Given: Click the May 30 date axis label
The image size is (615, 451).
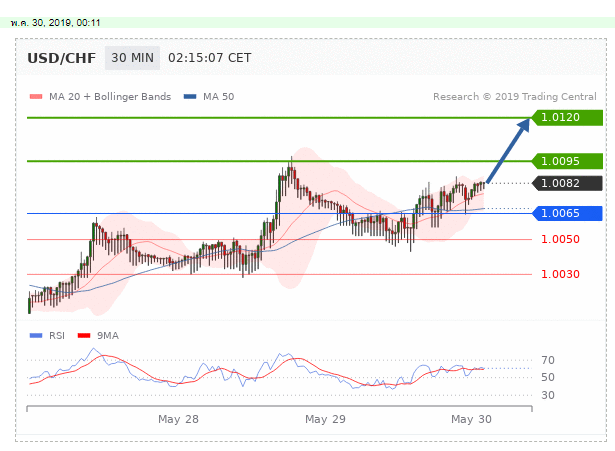Looking at the screenshot, I should [471, 419].
